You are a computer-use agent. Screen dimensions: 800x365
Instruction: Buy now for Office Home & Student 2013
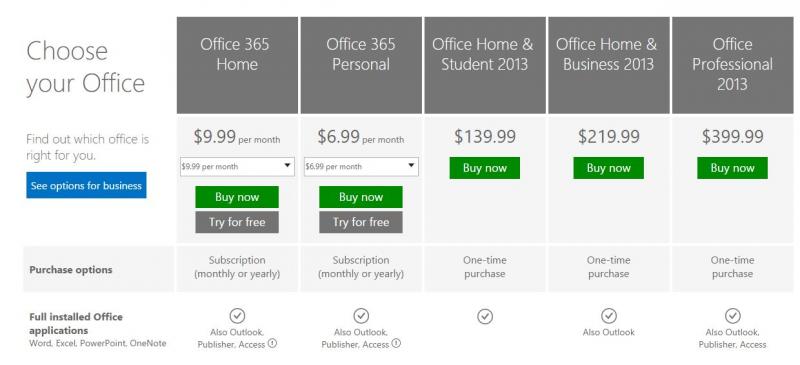(485, 168)
